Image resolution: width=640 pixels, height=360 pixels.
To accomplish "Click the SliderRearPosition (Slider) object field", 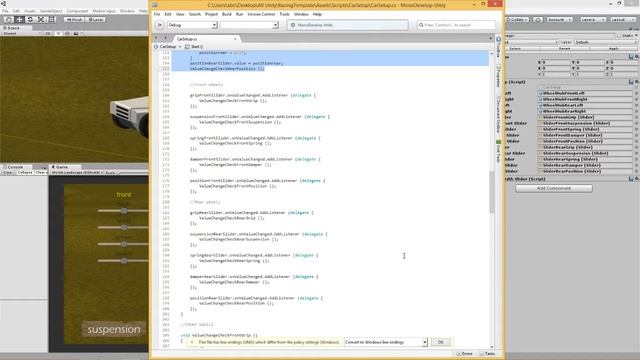I will pos(585,171).
